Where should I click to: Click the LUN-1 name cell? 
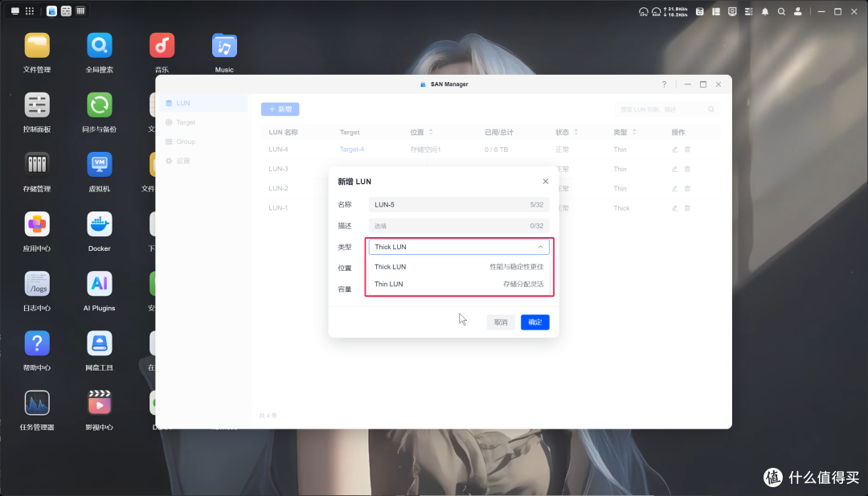[278, 208]
